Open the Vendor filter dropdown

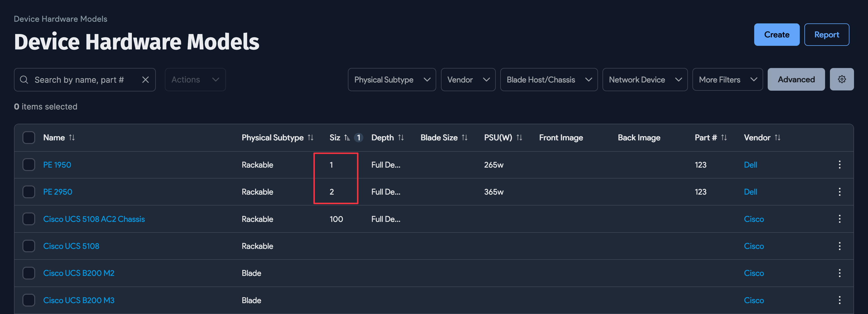[468, 80]
